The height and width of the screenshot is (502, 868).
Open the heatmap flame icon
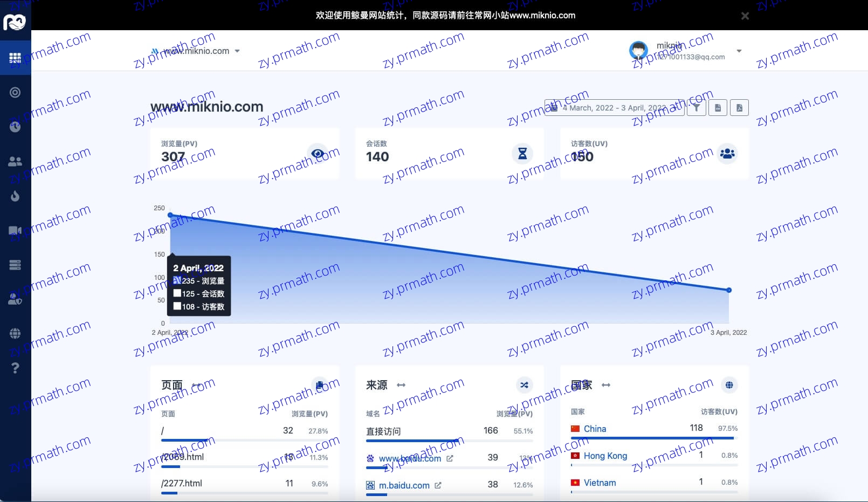(15, 196)
